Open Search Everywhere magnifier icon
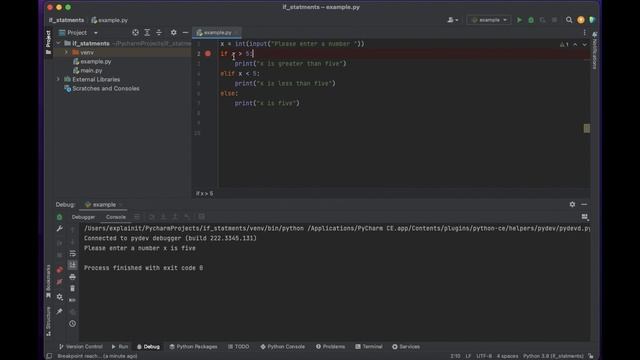Screen dimensions: 640x360 click(569, 20)
